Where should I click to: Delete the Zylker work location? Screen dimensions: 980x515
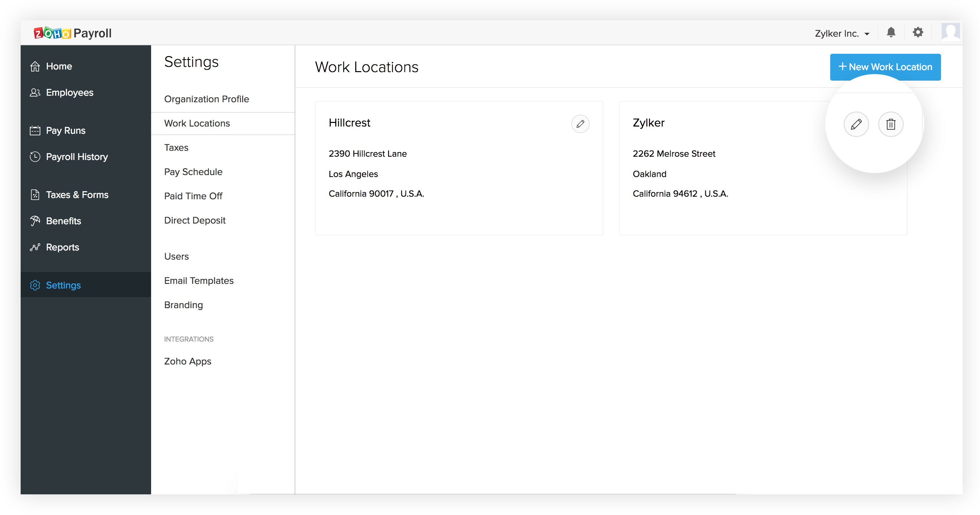(891, 124)
